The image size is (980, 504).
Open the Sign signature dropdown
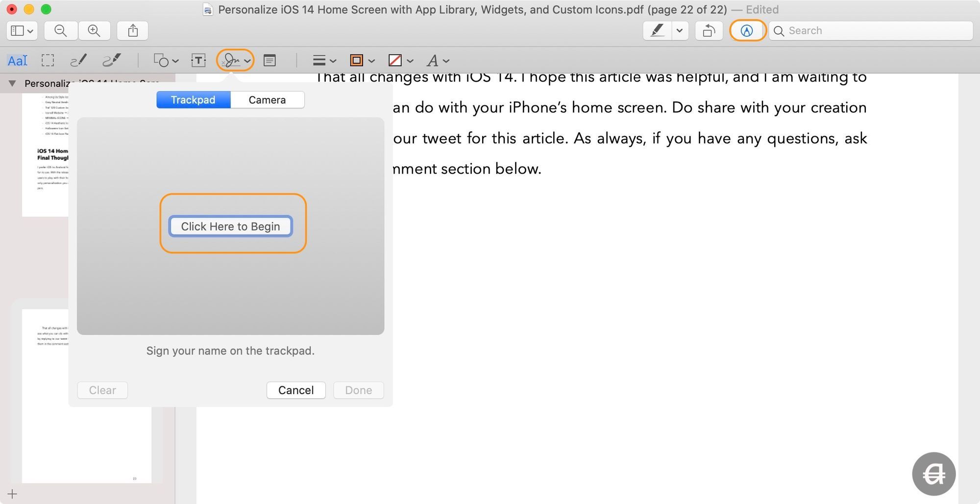pos(236,61)
